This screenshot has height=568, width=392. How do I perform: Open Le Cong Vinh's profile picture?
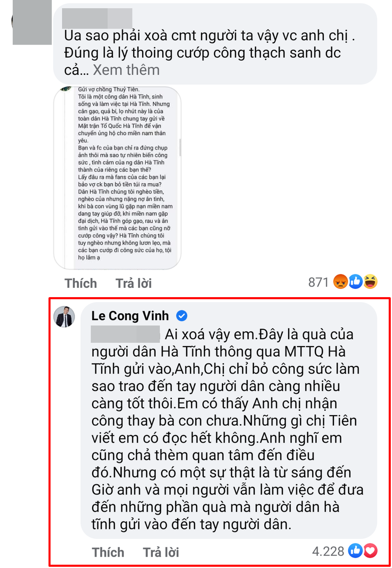pos(64,316)
